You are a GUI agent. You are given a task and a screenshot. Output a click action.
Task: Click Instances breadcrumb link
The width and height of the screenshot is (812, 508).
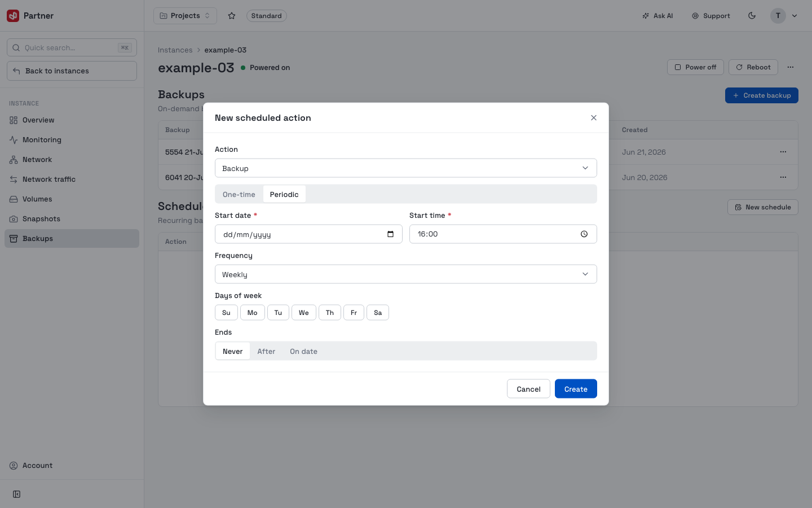click(x=175, y=50)
